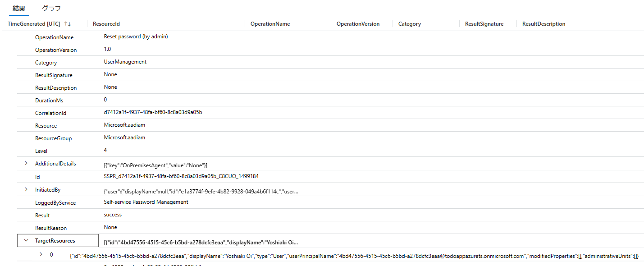Switch to the 結果 tab
644x266 pixels.
18,9
